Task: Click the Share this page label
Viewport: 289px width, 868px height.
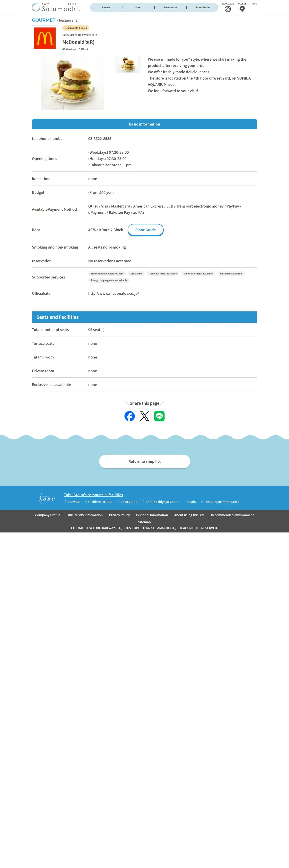Action: (144, 403)
